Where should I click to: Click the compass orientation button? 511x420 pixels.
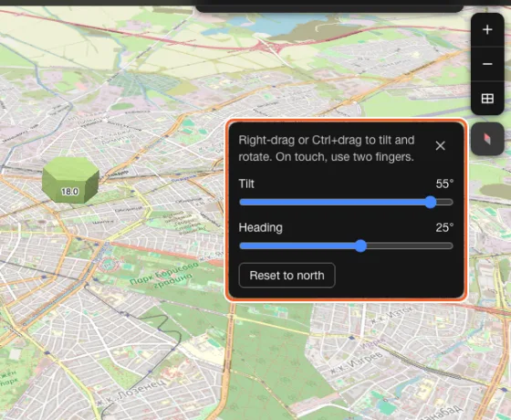click(x=487, y=139)
